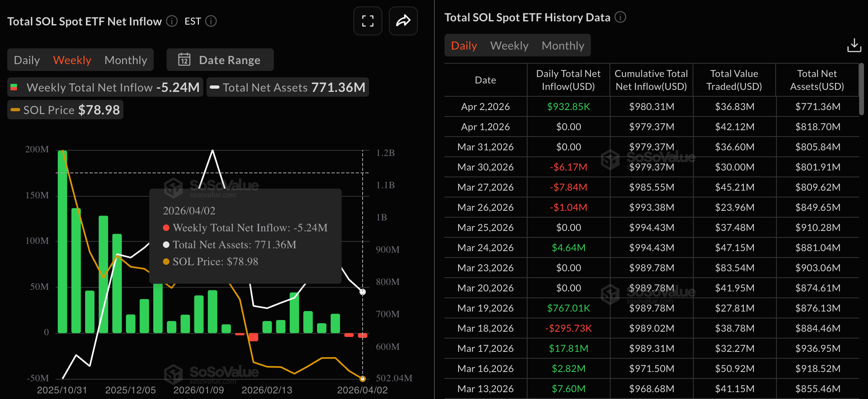Switch chart to Monthly view

pos(125,60)
